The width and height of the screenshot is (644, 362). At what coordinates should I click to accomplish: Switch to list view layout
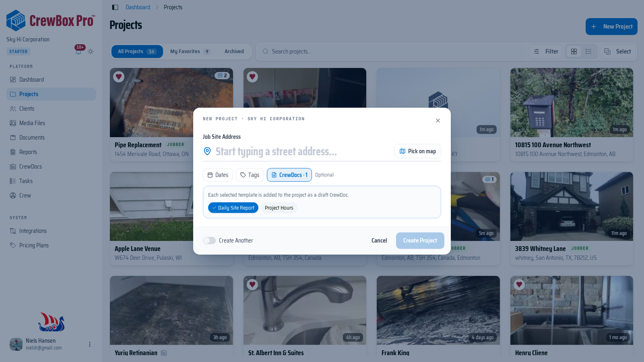(x=588, y=51)
